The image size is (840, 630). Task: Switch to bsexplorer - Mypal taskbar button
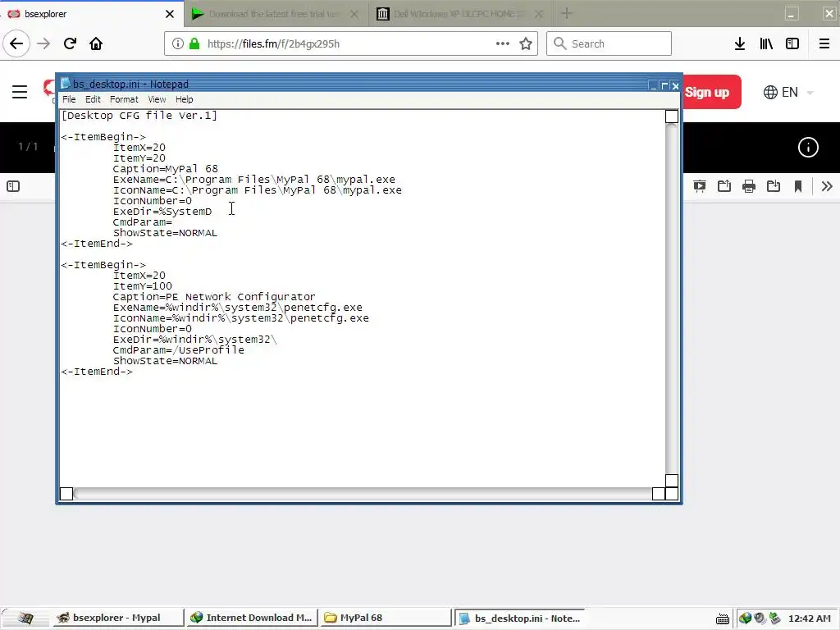[x=116, y=618]
